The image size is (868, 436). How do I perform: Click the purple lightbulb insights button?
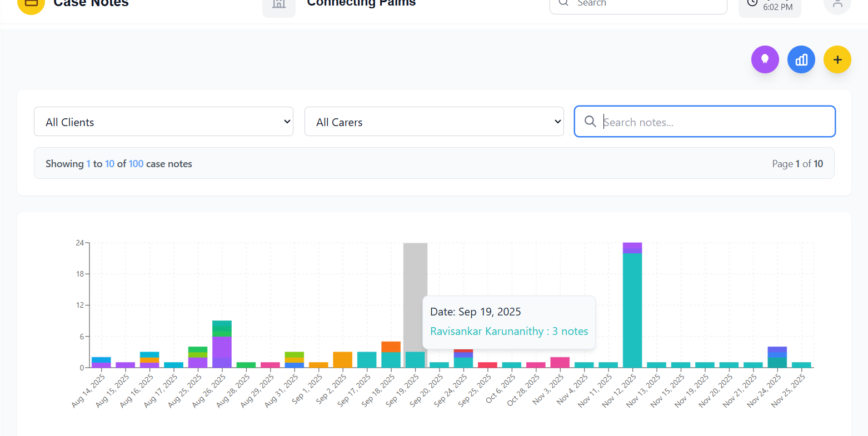pos(765,59)
